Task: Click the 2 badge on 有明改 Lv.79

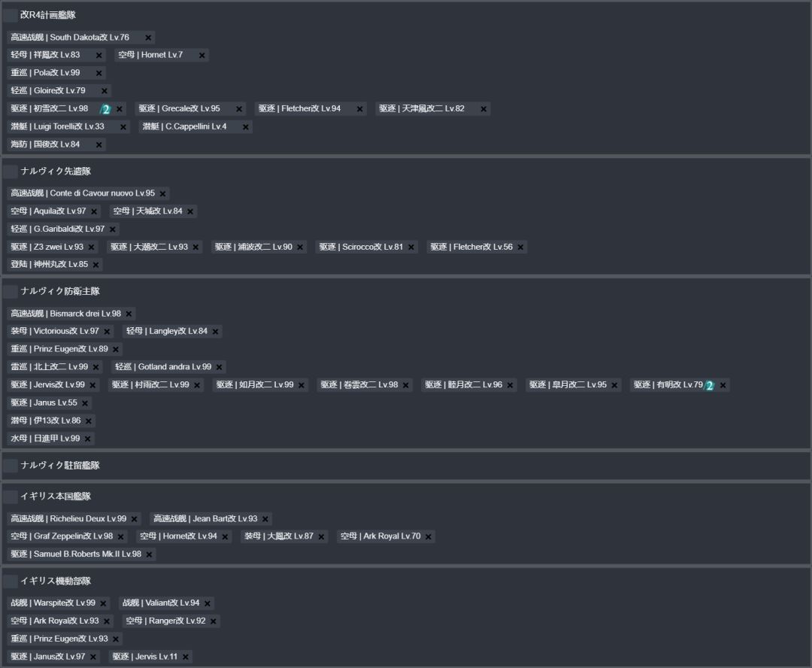Action: 708,385
